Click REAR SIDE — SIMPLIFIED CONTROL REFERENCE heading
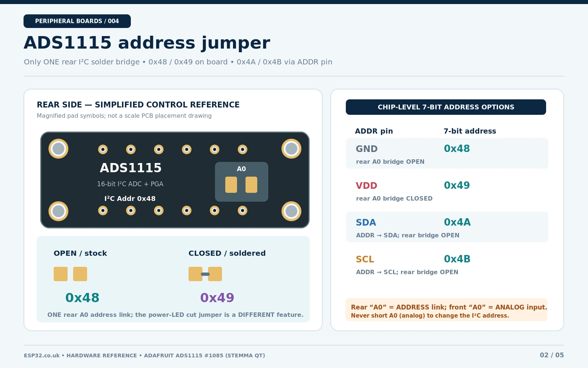The height and width of the screenshot is (368, 588). point(138,105)
